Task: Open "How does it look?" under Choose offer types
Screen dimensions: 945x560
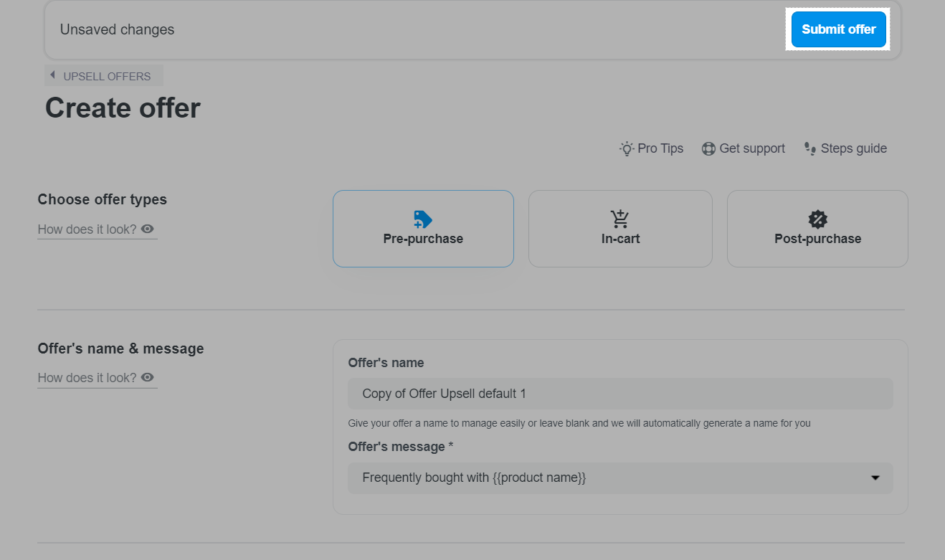Action: tap(87, 229)
